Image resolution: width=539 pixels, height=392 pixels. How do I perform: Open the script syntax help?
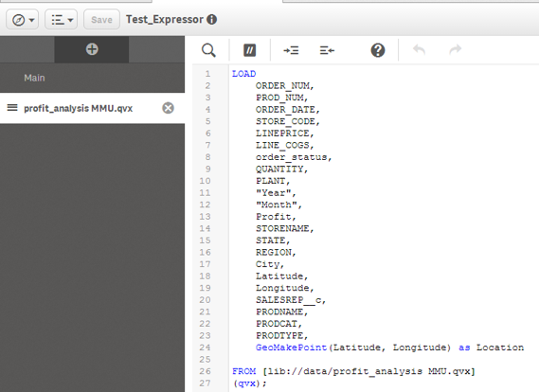378,50
